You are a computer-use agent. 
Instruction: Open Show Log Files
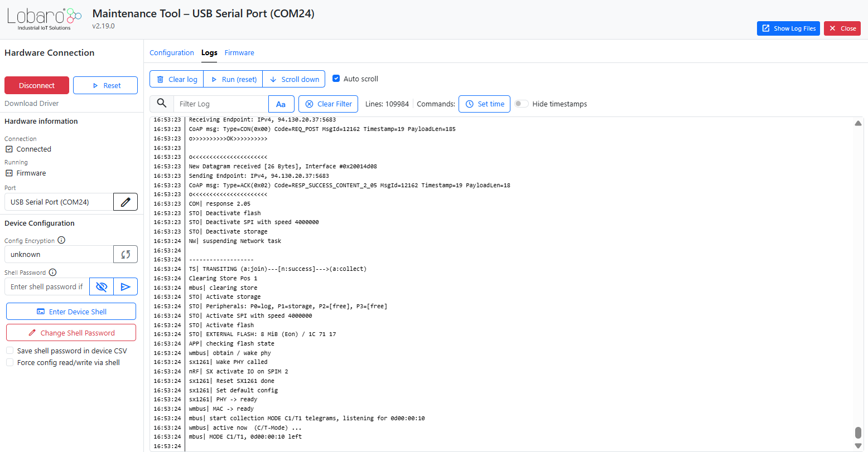pos(788,28)
